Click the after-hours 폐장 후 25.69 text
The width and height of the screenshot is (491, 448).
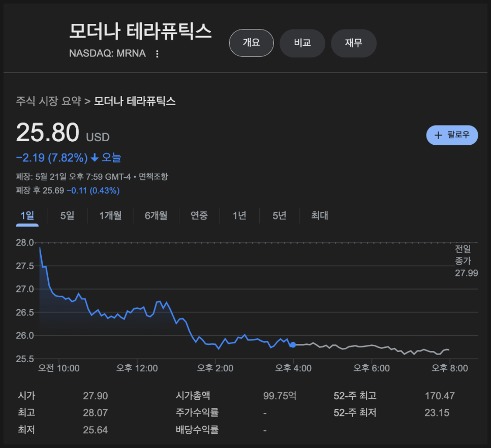click(40, 190)
